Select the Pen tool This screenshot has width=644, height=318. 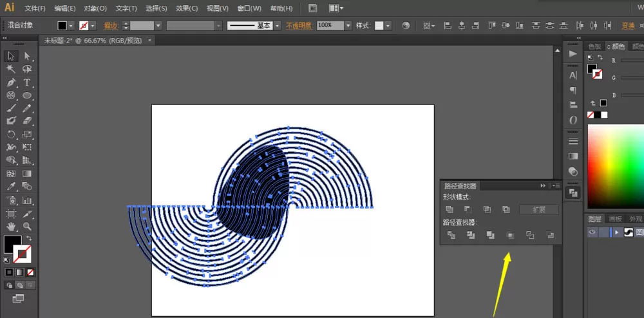[x=11, y=82]
